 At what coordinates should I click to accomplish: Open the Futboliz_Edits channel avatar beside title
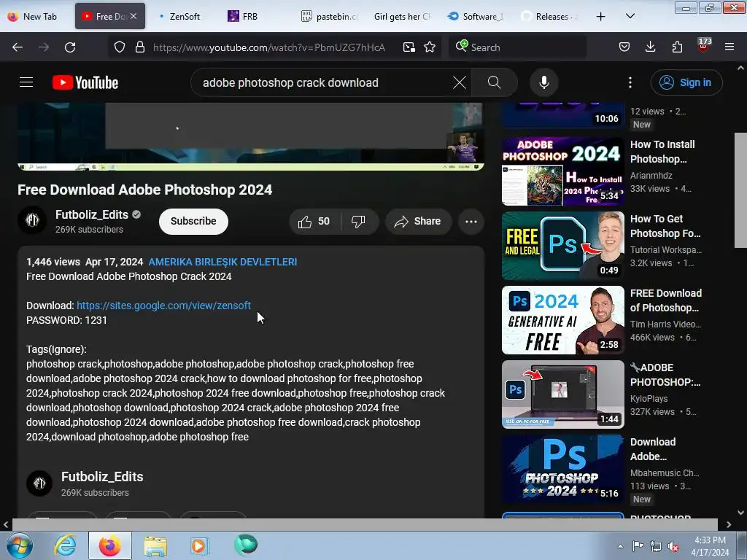32,220
